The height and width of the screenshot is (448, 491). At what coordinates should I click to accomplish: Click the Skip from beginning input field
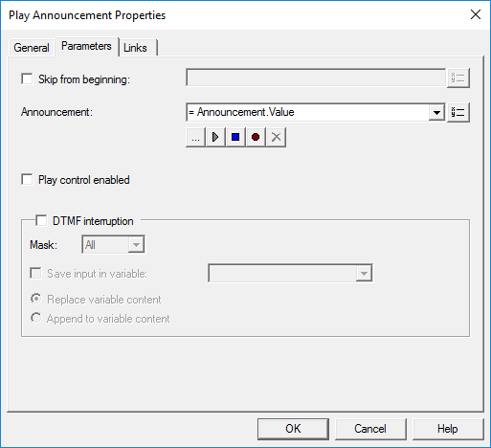tap(316, 78)
